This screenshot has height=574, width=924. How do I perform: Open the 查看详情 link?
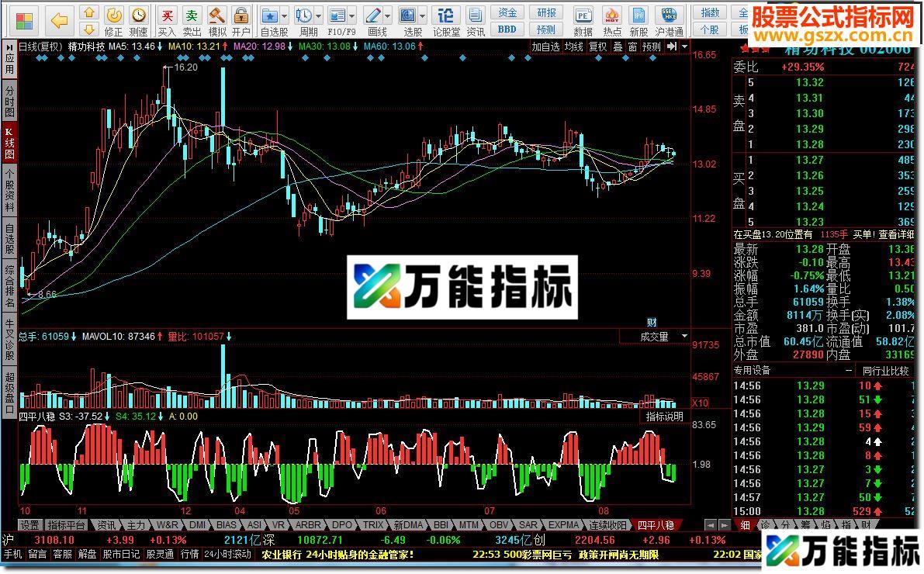tap(896, 236)
